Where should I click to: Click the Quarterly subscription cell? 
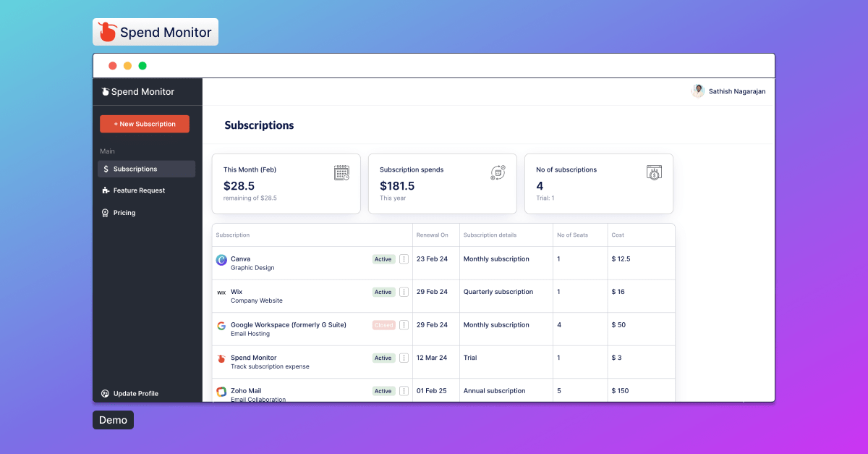click(498, 292)
